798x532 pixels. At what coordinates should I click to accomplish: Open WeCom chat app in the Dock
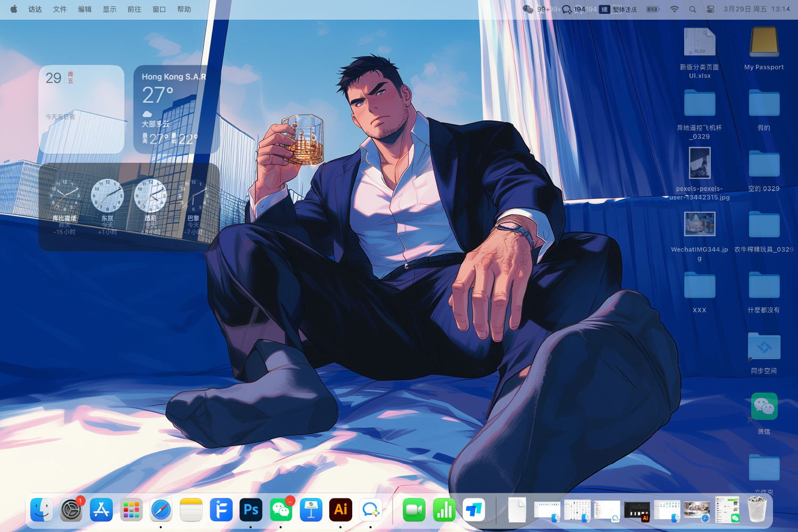click(x=370, y=510)
